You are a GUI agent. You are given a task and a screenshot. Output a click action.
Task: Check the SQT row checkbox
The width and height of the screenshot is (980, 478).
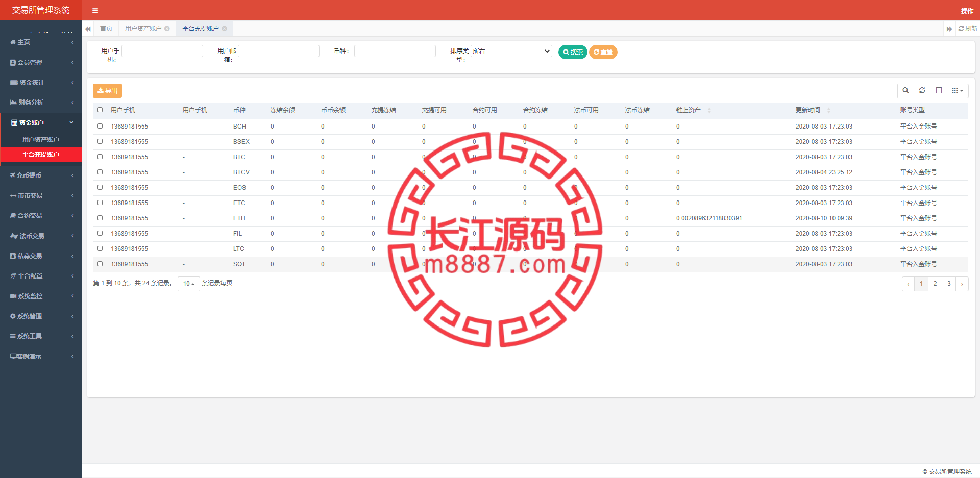[100, 264]
